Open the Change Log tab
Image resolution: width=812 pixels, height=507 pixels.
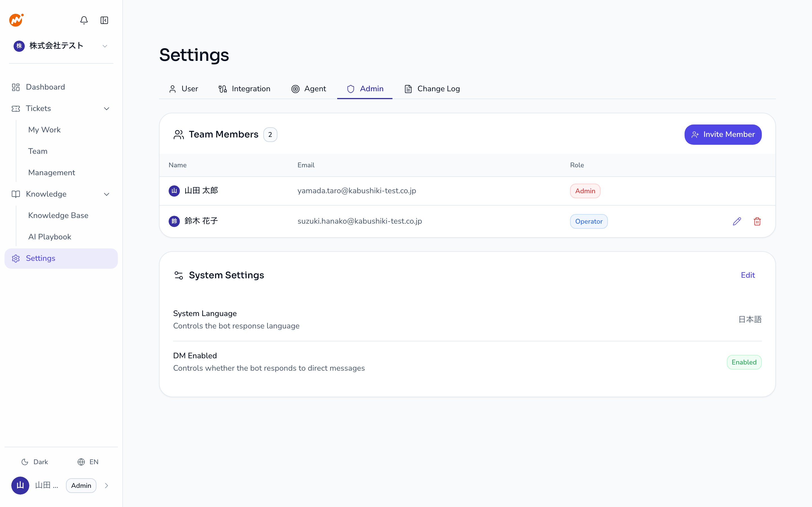tap(432, 89)
